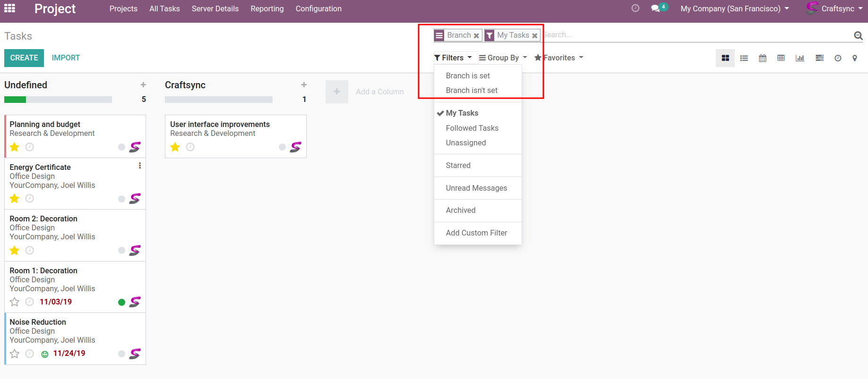This screenshot has width=868, height=379.
Task: Select the Archived filter option
Action: click(x=461, y=210)
